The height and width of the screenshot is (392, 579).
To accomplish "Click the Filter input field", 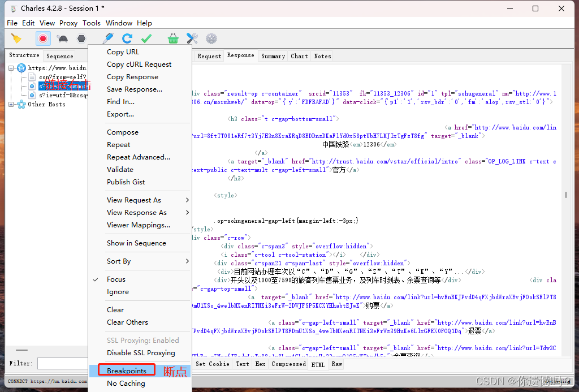I will [62, 364].
